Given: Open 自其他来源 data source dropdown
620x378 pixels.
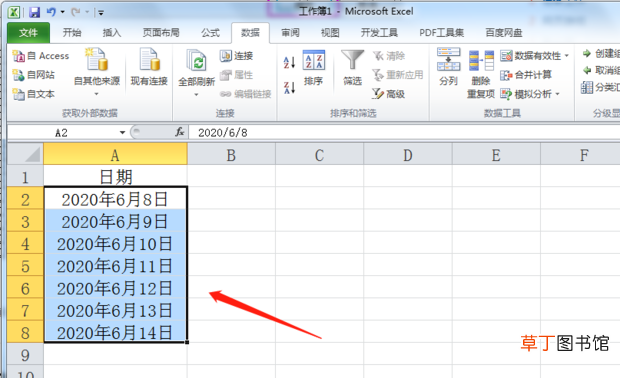Looking at the screenshot, I should point(97,71).
